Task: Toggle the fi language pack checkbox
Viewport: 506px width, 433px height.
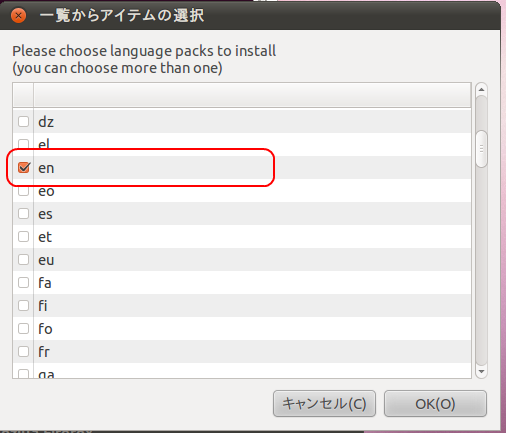Action: click(23, 305)
